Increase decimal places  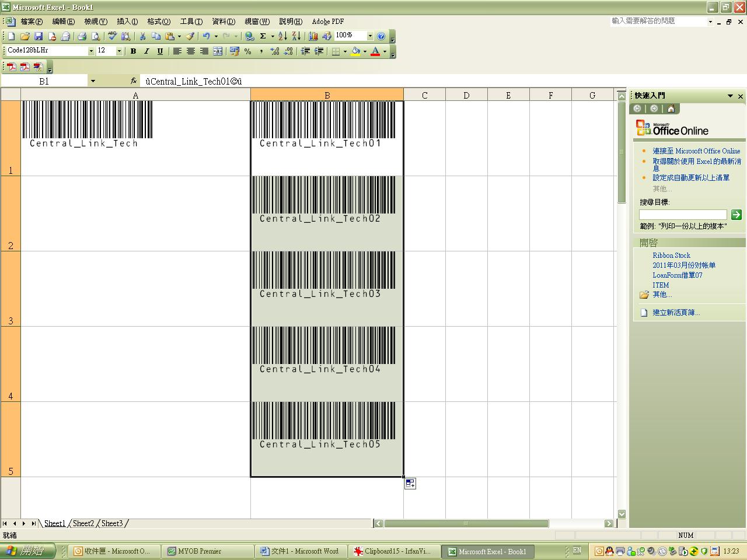[x=275, y=51]
